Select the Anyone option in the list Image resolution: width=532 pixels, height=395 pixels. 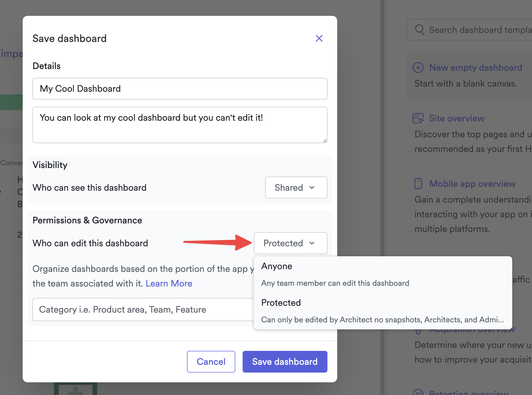click(276, 266)
